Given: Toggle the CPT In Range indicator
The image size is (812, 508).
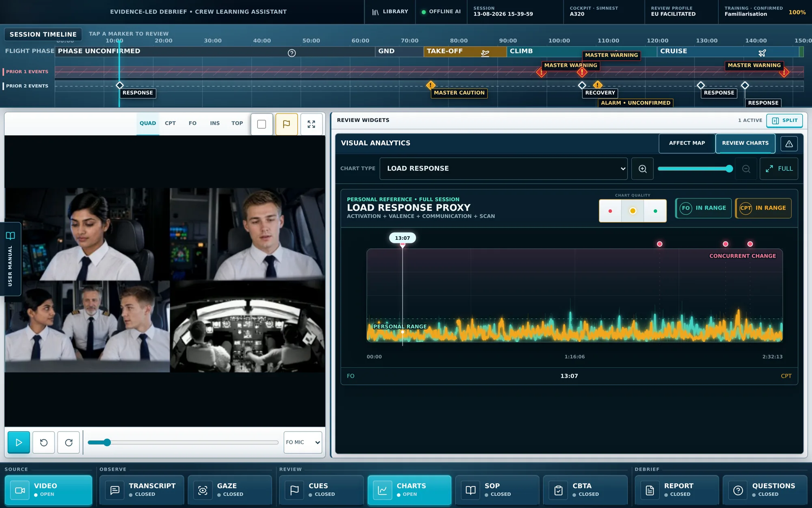Looking at the screenshot, I should [x=763, y=208].
